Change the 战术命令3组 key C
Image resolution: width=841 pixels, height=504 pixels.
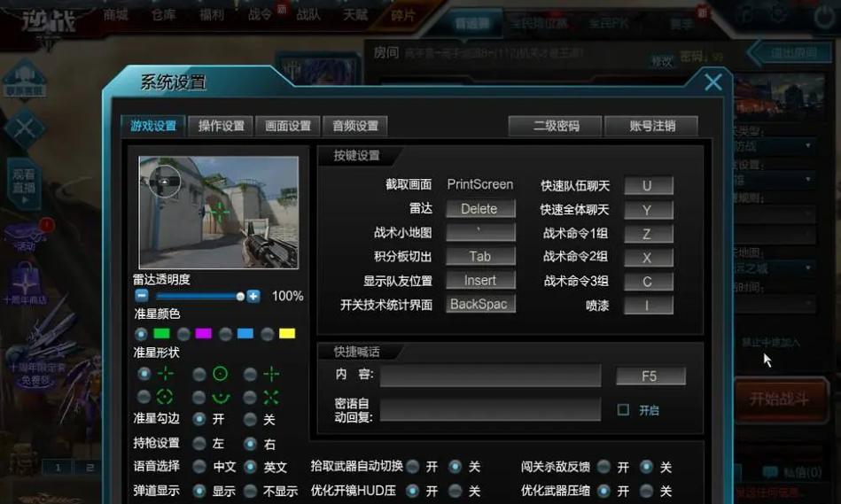649,282
